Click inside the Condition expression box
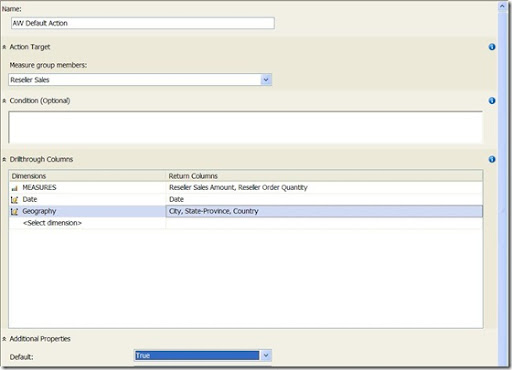The height and width of the screenshot is (370, 512). pyautogui.click(x=245, y=127)
